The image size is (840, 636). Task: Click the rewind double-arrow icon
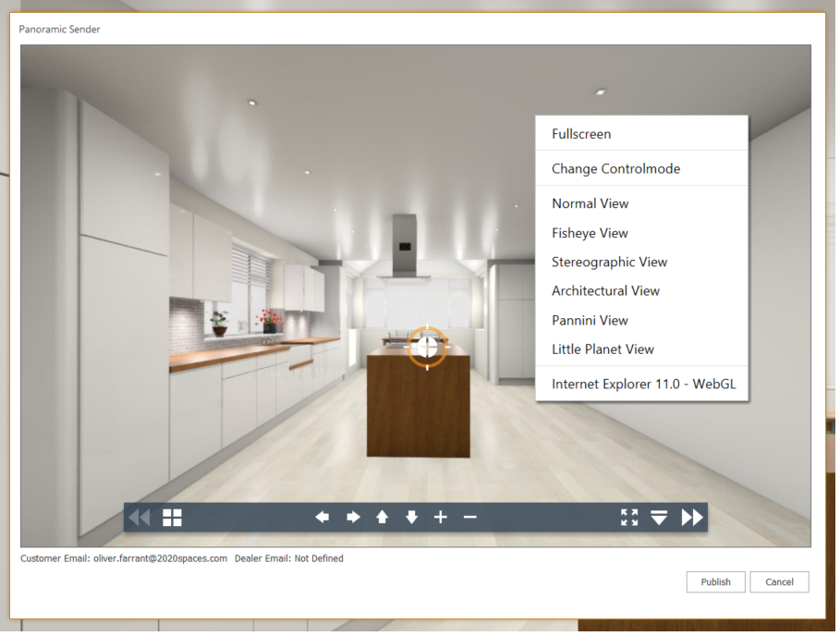(139, 518)
